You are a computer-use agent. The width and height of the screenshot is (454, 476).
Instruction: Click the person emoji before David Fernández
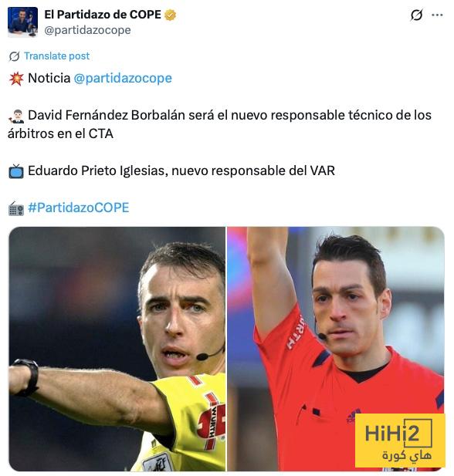pyautogui.click(x=16, y=116)
